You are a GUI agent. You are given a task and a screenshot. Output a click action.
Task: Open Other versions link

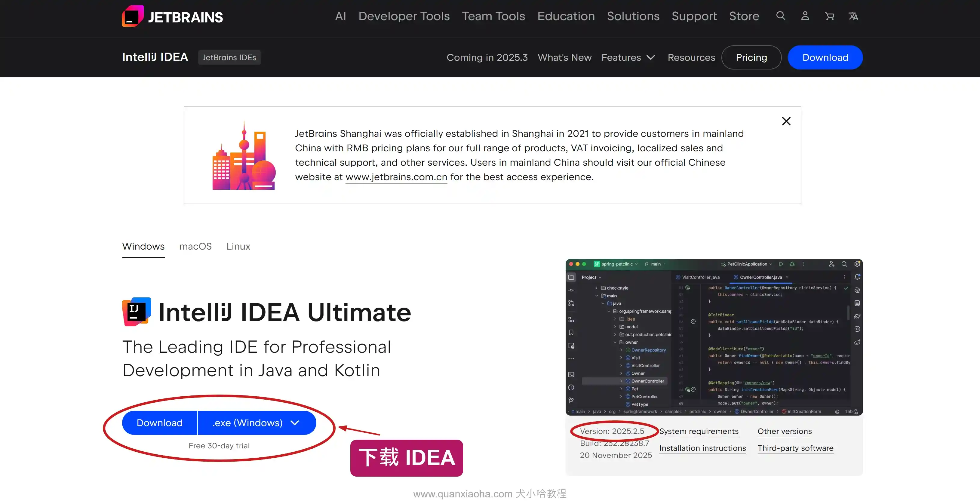pyautogui.click(x=785, y=431)
